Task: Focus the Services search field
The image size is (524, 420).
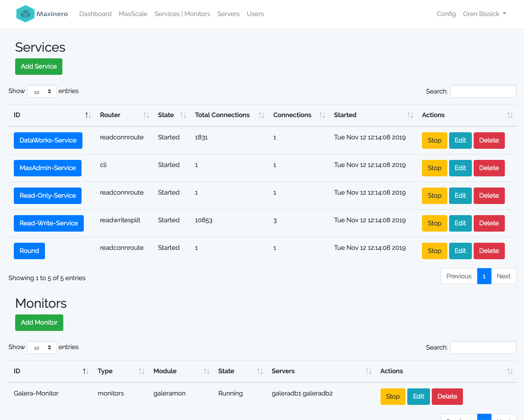Action: [483, 91]
